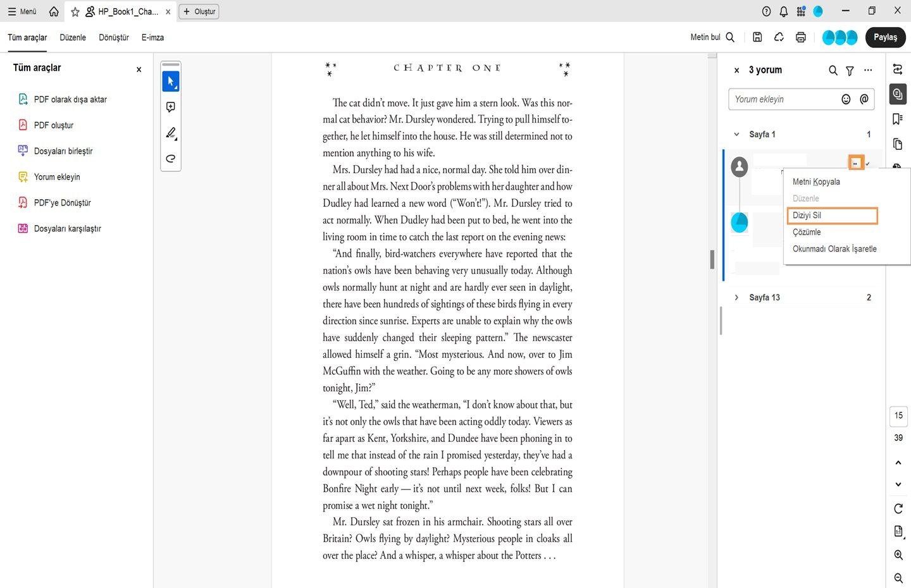Open the PDF'ye Dönüştür tool
This screenshot has width=911, height=588.
pyautogui.click(x=54, y=203)
